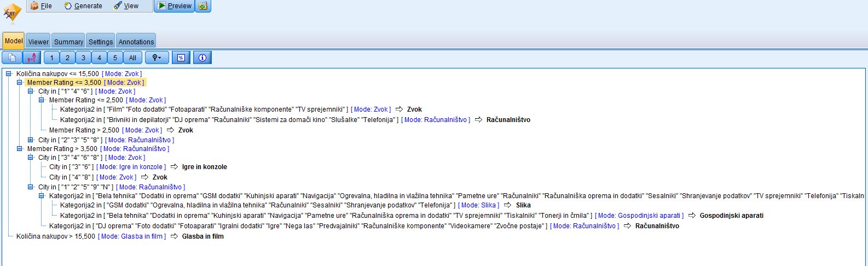Screen dimensions: 868x266
Task: Copy the rule set with the copy icon
Action: pyautogui.click(x=12, y=57)
